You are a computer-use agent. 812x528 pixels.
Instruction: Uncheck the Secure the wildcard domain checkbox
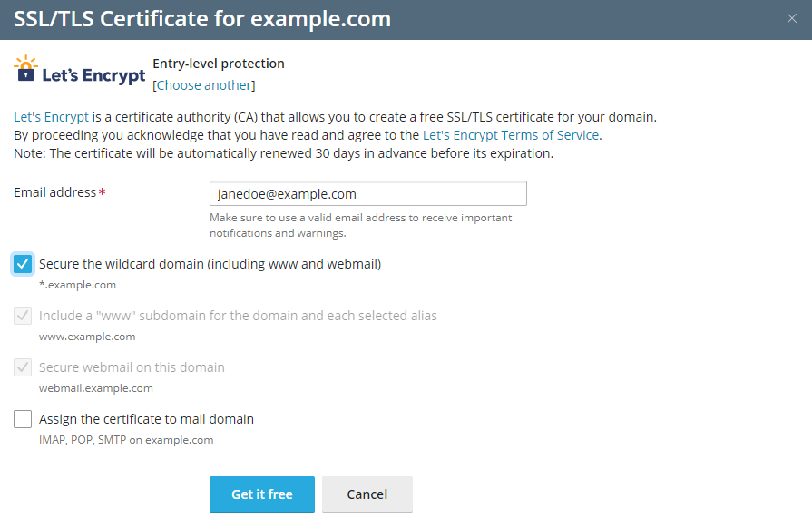tap(24, 264)
